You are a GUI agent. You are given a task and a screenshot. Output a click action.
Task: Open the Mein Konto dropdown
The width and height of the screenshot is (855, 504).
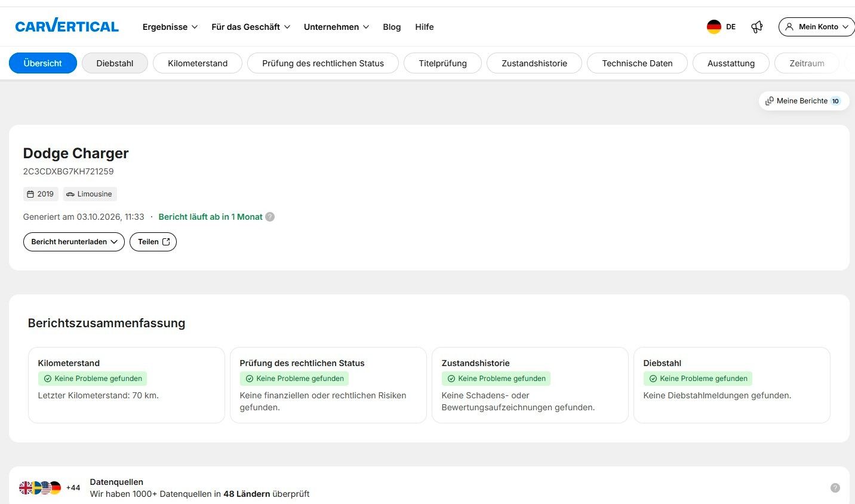click(817, 27)
